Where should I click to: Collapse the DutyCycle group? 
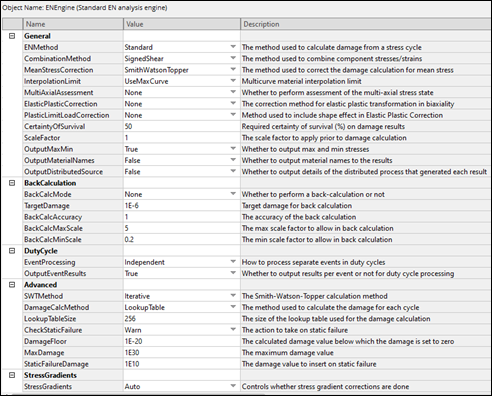tap(12, 251)
